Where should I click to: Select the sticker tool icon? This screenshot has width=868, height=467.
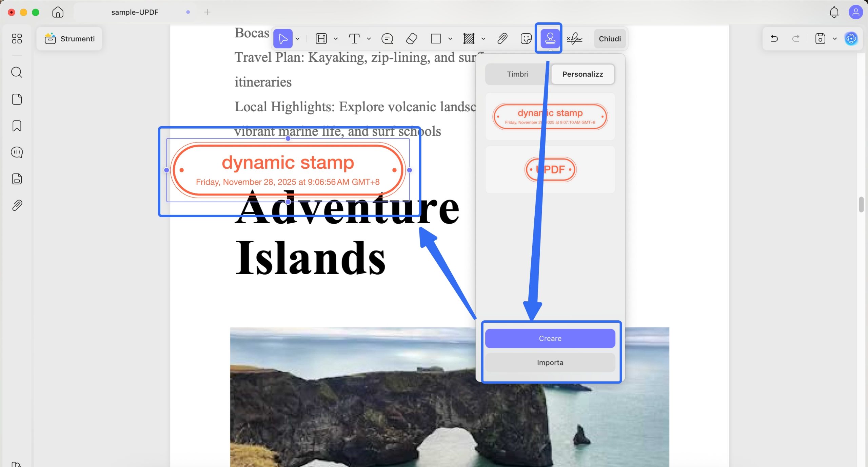click(x=526, y=39)
